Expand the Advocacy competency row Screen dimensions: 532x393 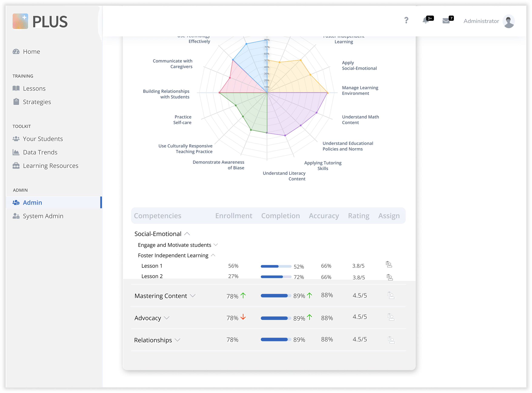(167, 318)
